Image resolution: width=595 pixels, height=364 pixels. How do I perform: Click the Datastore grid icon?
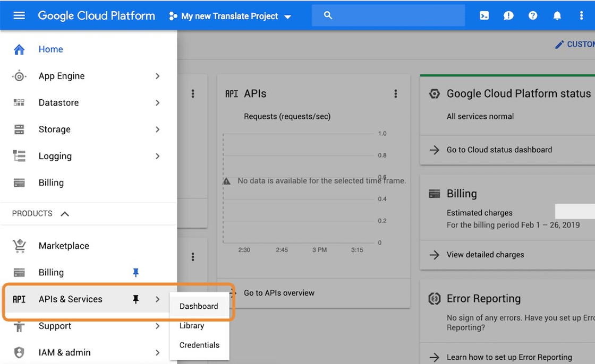coord(19,103)
